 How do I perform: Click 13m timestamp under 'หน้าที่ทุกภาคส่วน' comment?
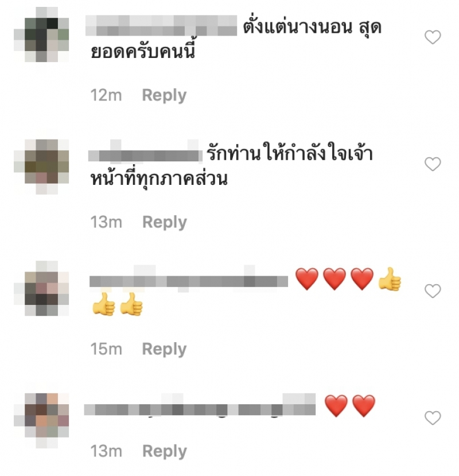106,222
